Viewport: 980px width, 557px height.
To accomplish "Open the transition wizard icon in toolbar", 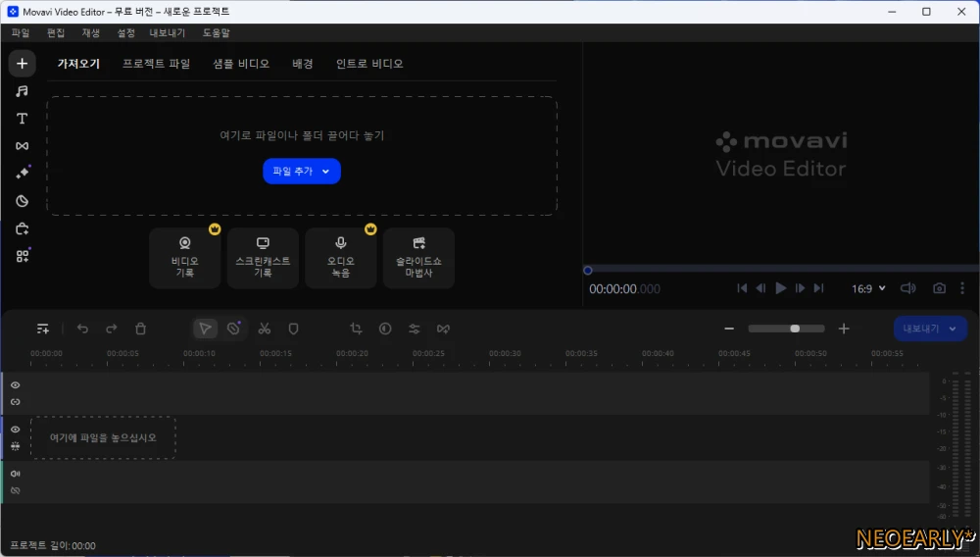I will point(443,329).
